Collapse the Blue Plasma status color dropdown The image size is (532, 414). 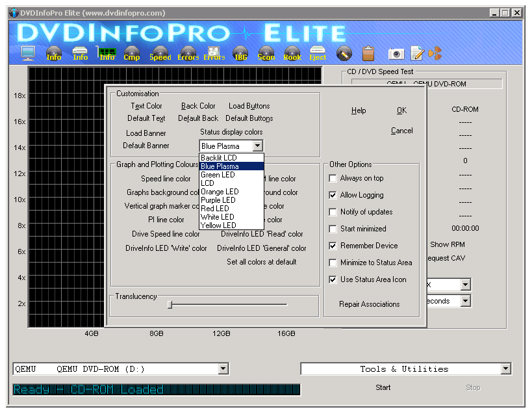coord(257,146)
